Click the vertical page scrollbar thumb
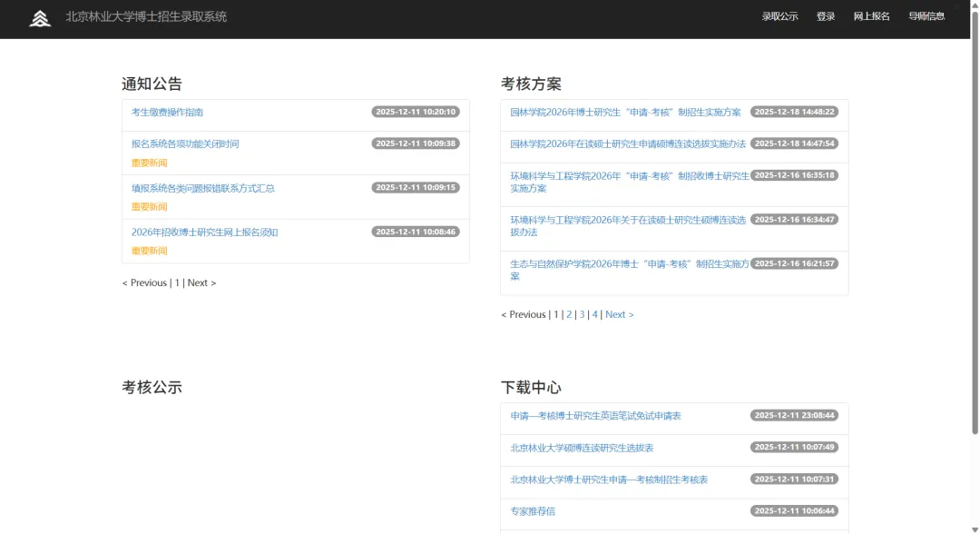This screenshot has width=980, height=534. [975, 222]
